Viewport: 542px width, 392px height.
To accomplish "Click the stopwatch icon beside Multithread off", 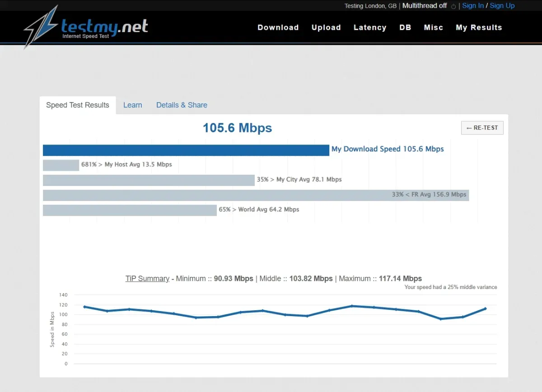I will pos(453,6).
